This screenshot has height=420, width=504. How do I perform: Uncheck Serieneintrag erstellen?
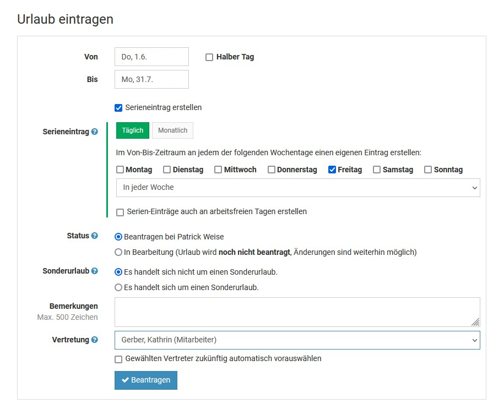118,108
